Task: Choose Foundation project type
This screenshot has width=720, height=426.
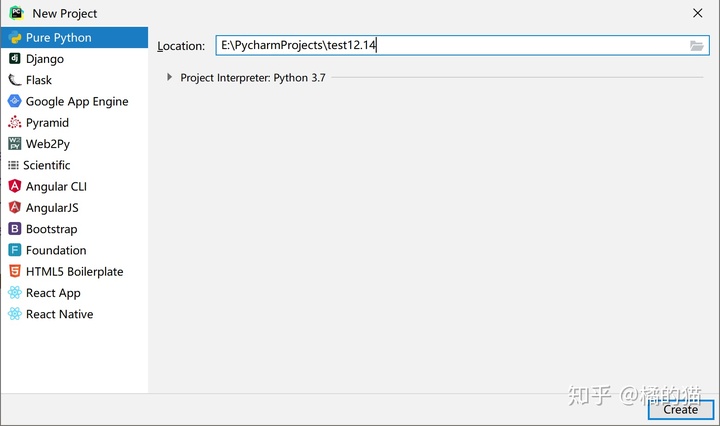Action: click(x=74, y=250)
